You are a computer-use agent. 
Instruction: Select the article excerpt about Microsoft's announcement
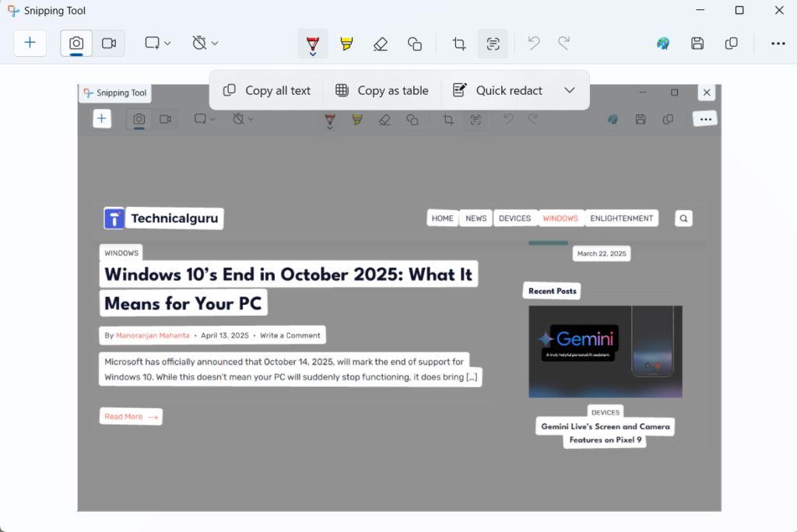tap(290, 369)
